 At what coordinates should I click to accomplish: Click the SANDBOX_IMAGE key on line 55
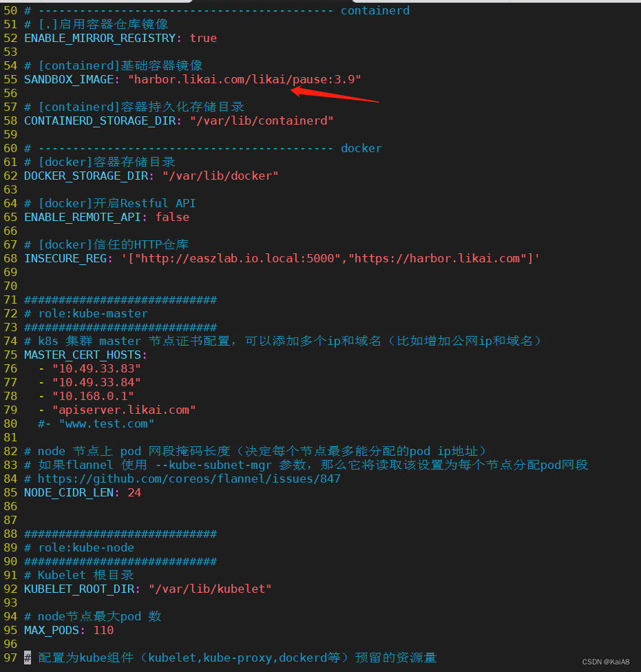pos(69,80)
